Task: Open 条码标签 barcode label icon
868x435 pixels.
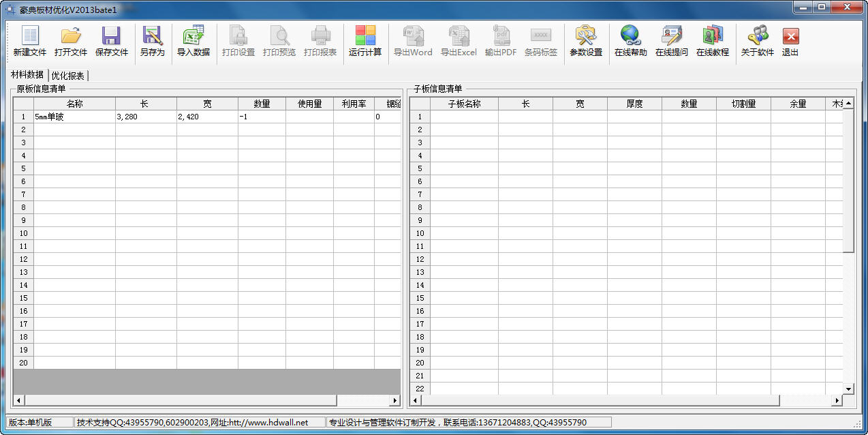Action: 541,42
